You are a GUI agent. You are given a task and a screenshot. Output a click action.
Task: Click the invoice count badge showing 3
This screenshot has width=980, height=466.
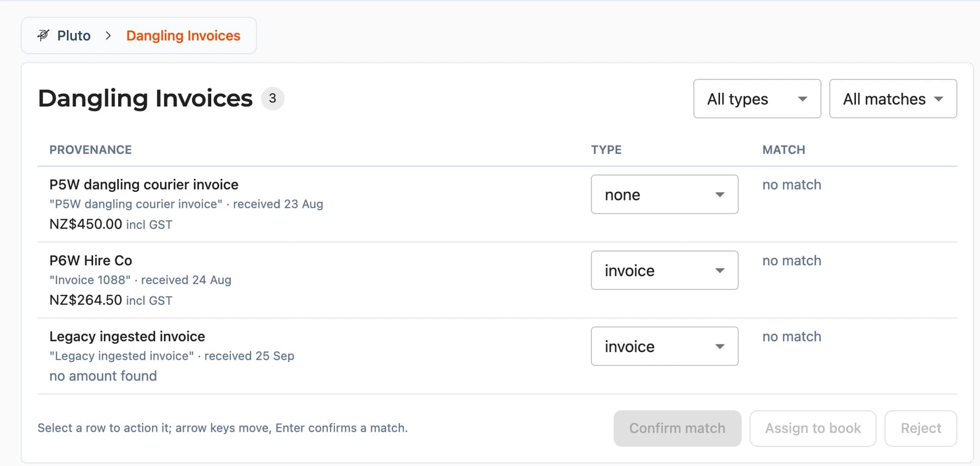point(273,99)
